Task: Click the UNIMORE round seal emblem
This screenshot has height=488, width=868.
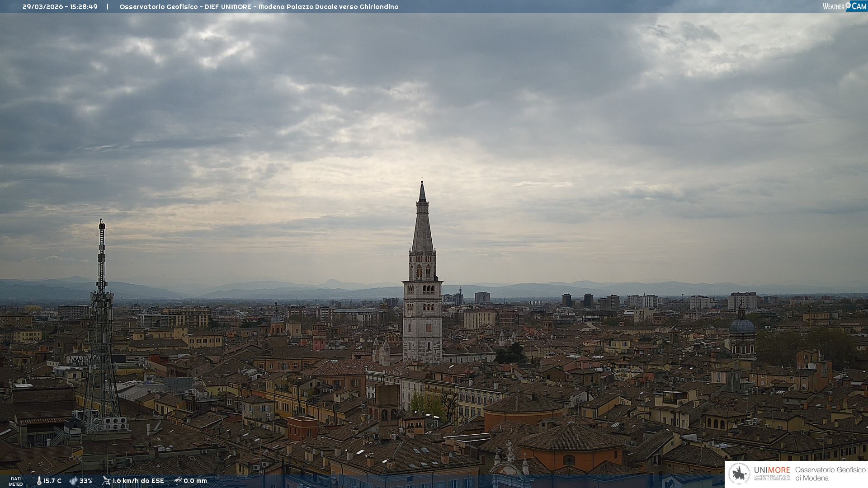Action: tap(739, 474)
